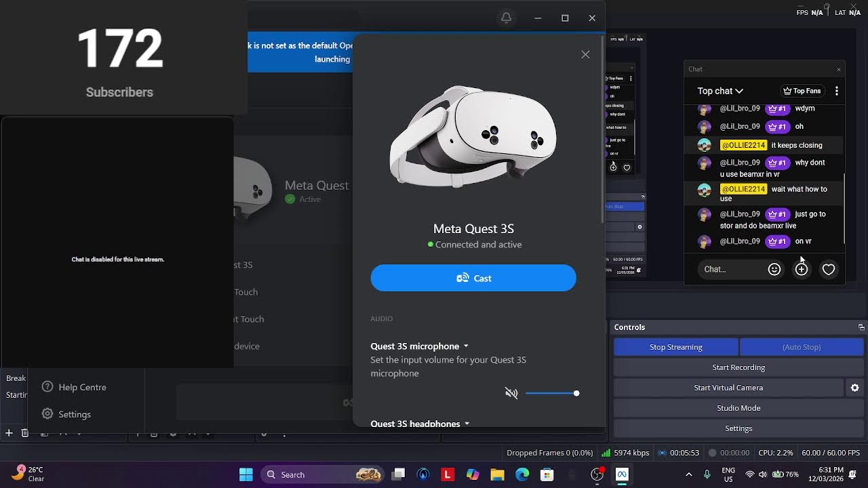Open File Explorer from the taskbar
868x488 pixels.
[497, 474]
